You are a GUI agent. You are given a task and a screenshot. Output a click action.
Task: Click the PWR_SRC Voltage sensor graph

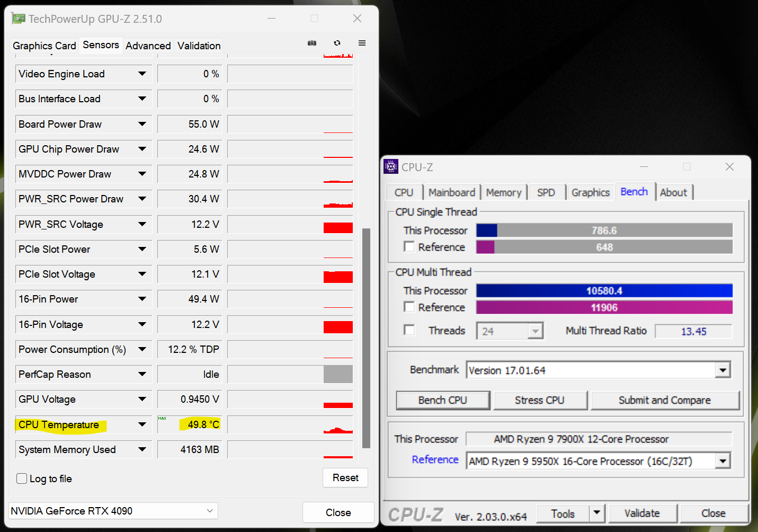click(x=290, y=224)
